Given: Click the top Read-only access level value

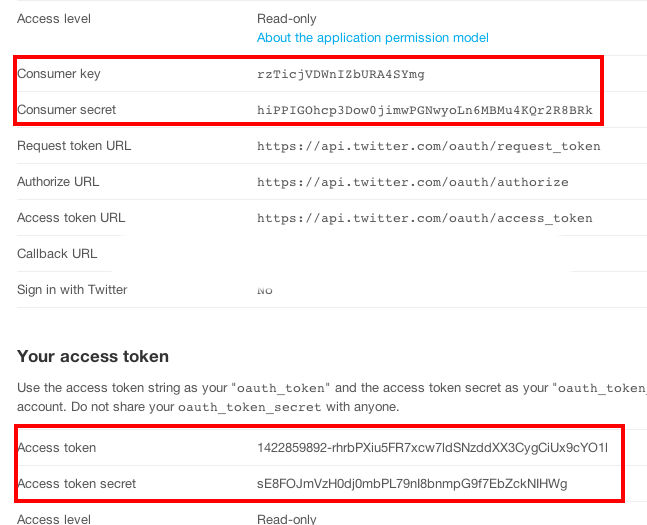Looking at the screenshot, I should (x=287, y=18).
